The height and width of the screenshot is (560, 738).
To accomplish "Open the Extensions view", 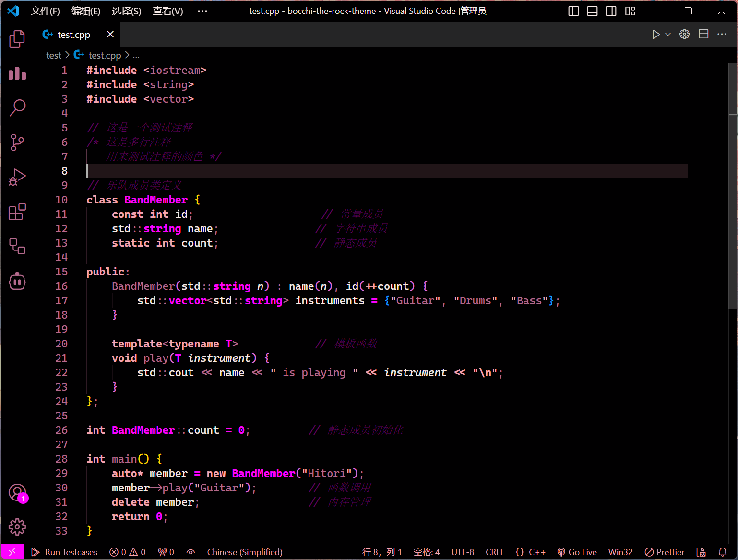I will pos(17,212).
